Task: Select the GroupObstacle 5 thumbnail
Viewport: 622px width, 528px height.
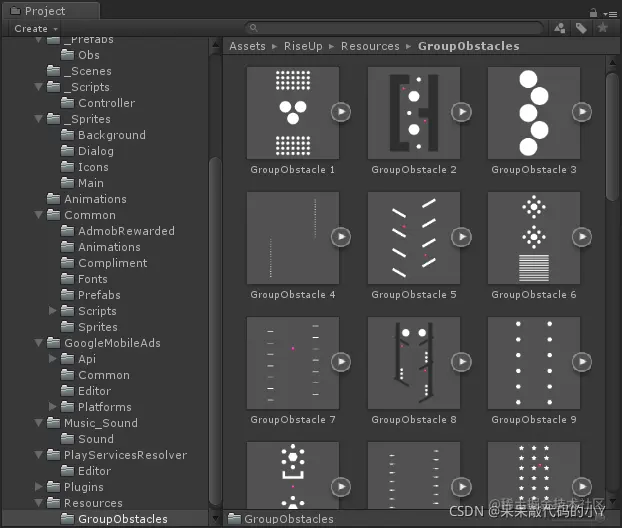Action: click(x=414, y=238)
